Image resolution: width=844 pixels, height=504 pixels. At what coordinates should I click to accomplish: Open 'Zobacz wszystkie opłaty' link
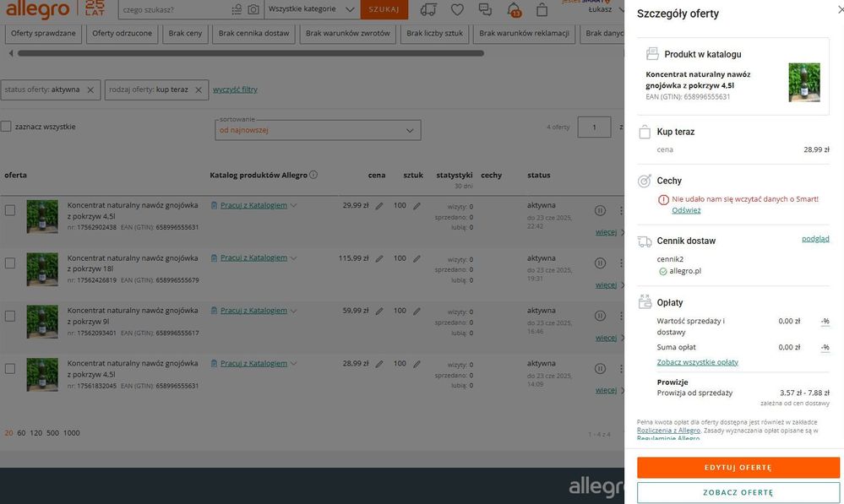(x=698, y=362)
